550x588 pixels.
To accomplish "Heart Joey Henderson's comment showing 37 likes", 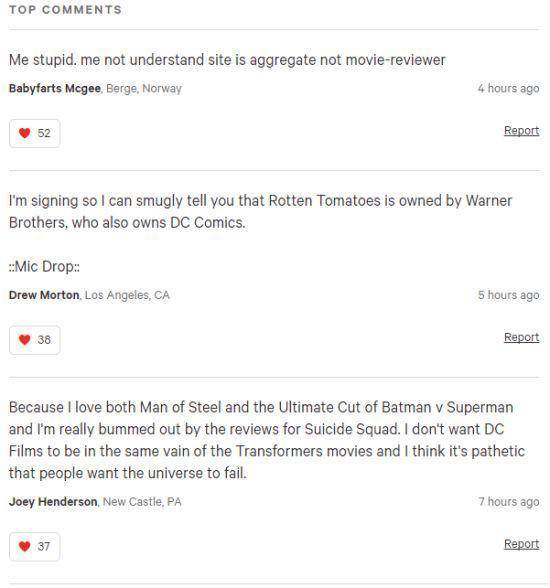I will [x=34, y=546].
